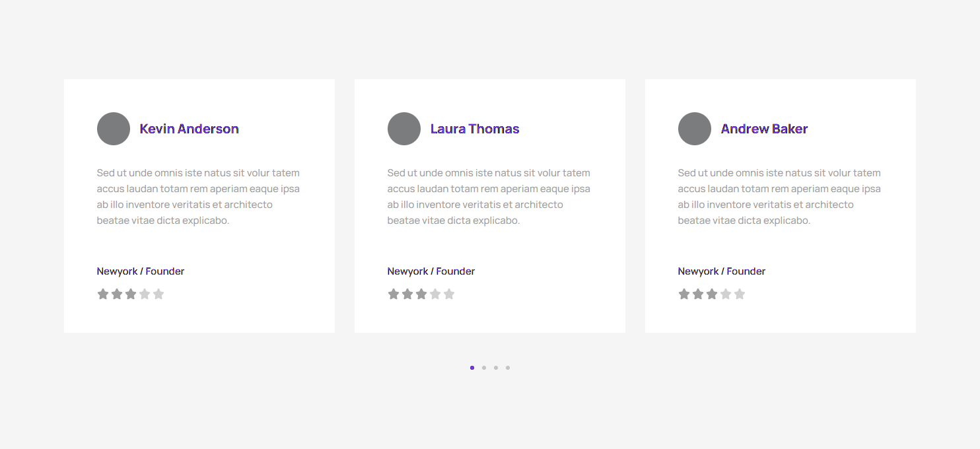
Task: Click the Andrew Baker name heading
Action: coord(764,129)
